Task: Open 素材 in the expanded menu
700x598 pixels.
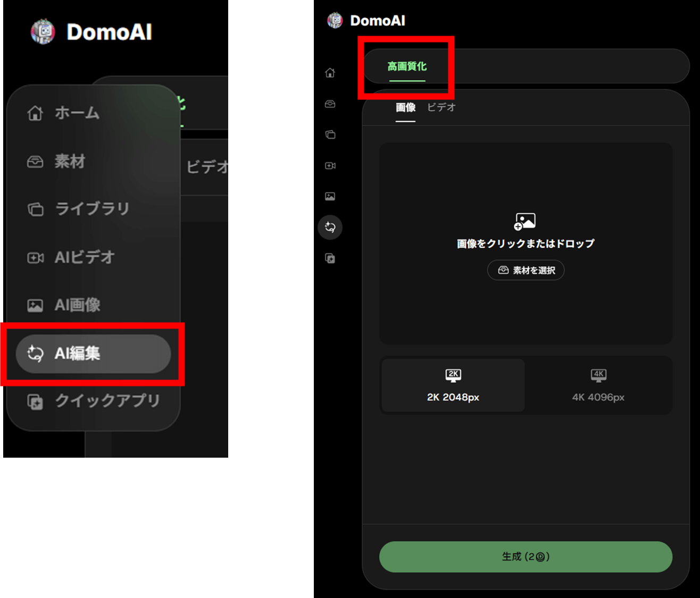Action: [69, 161]
